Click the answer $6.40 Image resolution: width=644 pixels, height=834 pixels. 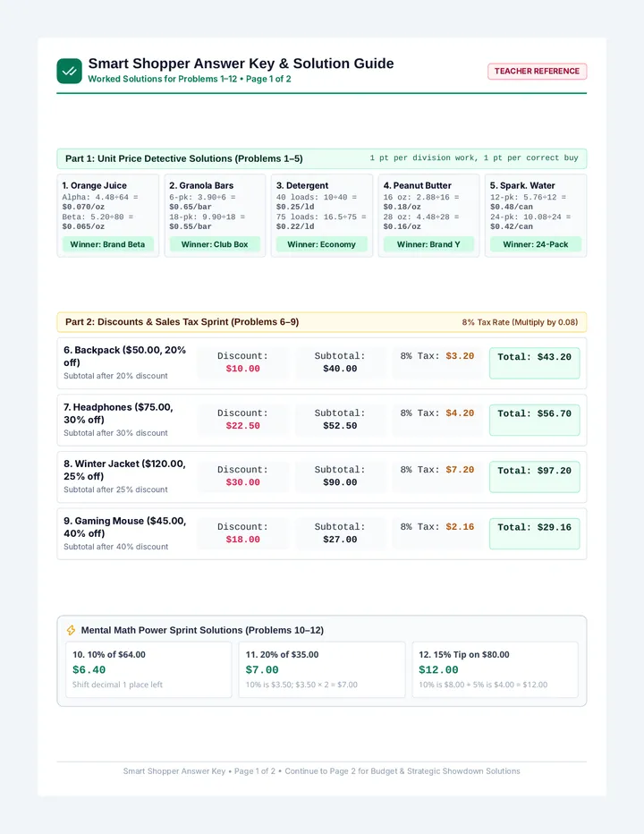(89, 669)
